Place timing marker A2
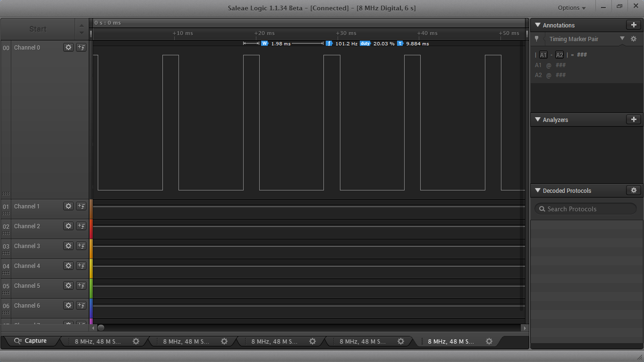 559,55
